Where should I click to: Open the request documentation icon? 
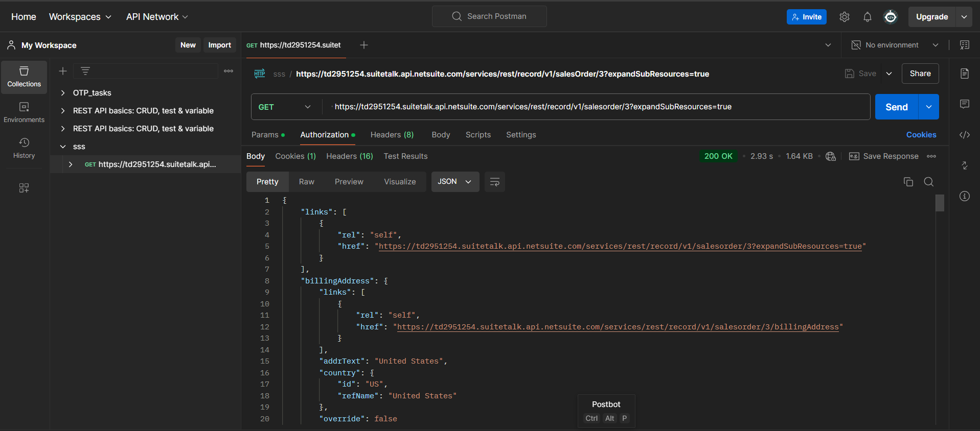pos(964,74)
